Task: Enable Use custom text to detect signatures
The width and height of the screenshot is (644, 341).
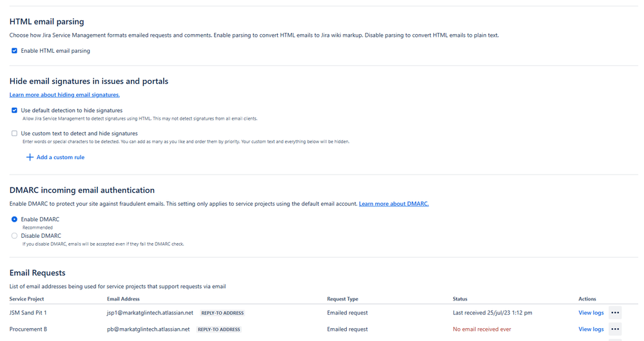Action: (14, 133)
